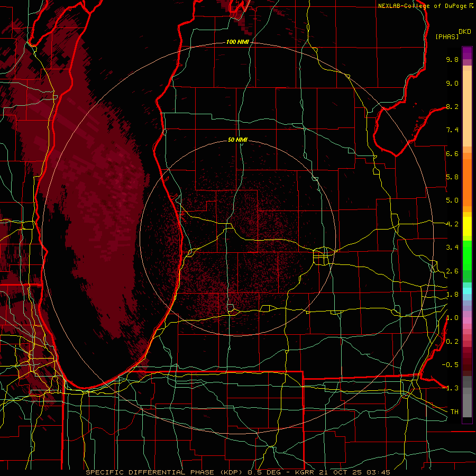Click the 9.8 value on the color scale

tap(452, 59)
